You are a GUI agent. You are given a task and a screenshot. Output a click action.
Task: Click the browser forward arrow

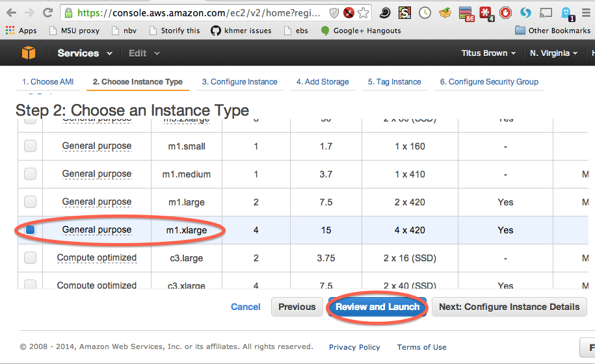29,13
